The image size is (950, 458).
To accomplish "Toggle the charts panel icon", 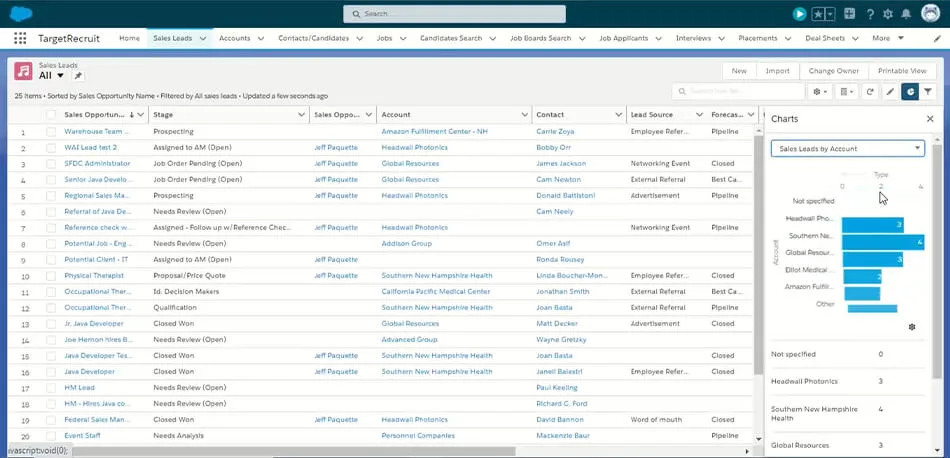I will pyautogui.click(x=909, y=92).
